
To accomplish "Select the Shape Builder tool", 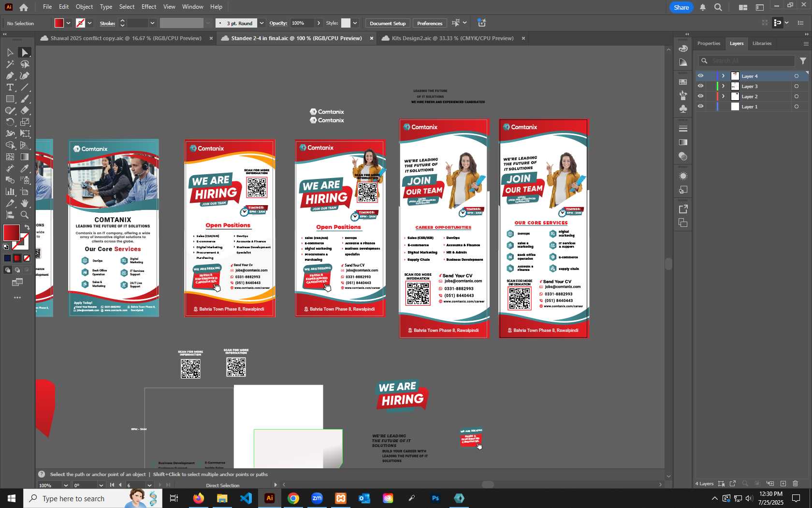I will tap(10, 145).
